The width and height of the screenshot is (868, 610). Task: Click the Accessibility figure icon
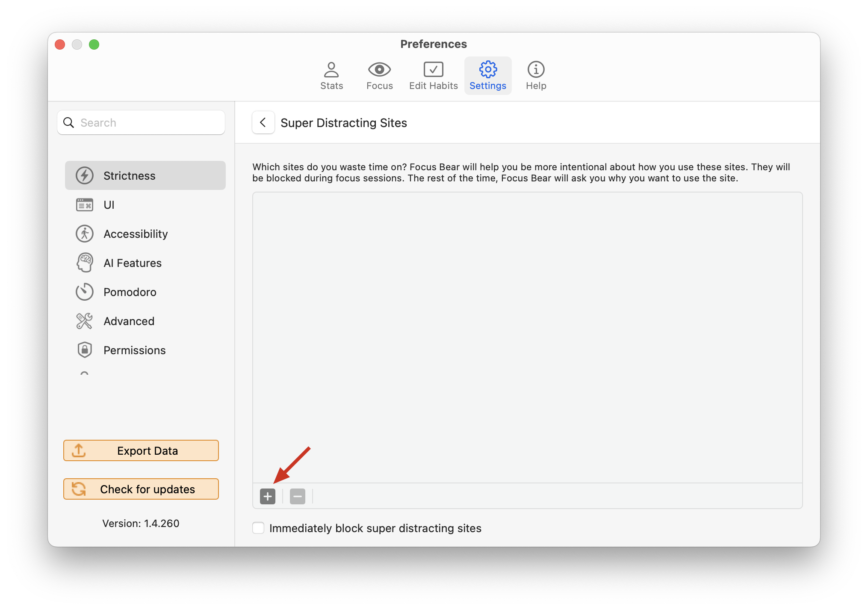coord(85,234)
